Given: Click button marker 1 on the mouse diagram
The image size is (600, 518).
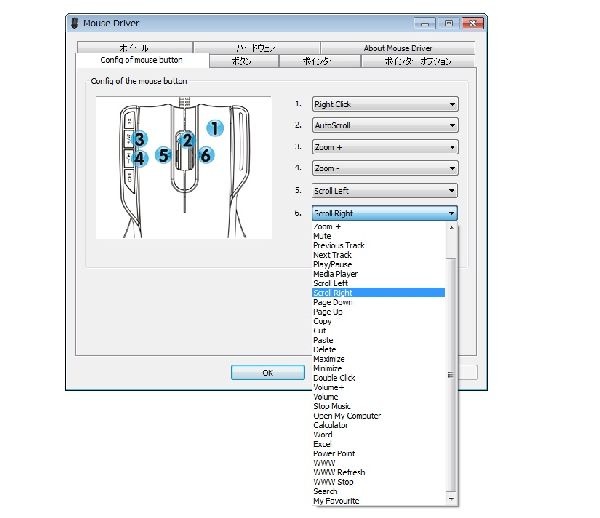Looking at the screenshot, I should pyautogui.click(x=213, y=128).
